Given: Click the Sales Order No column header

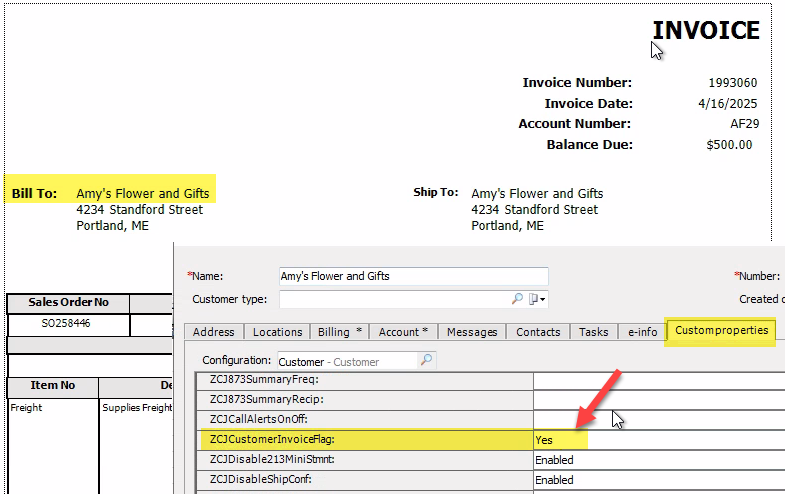Looking at the screenshot, I should (x=69, y=302).
